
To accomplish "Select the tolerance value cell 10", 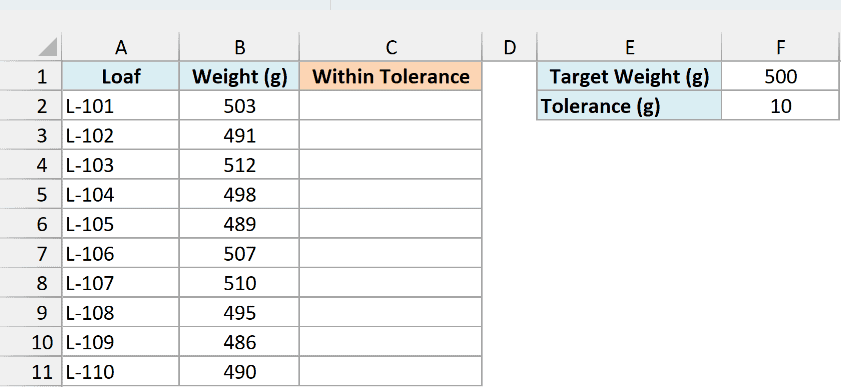I will point(780,106).
